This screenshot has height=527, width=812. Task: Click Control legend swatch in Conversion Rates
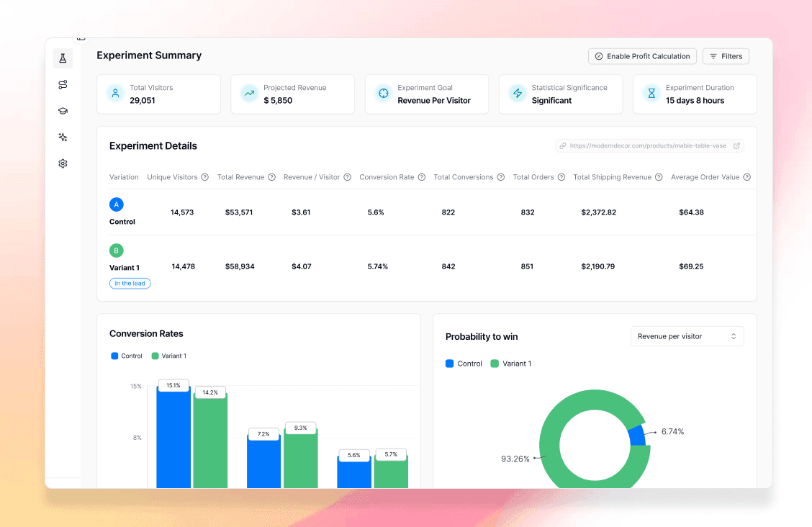coord(114,356)
